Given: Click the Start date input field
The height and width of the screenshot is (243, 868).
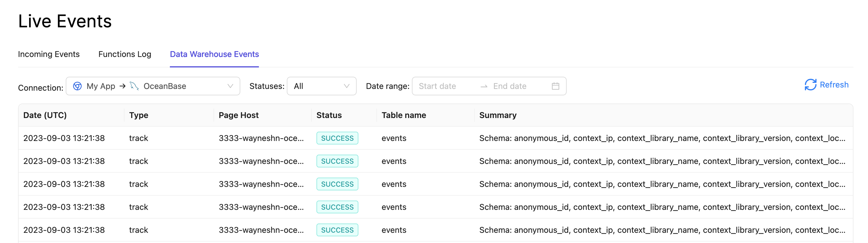Looking at the screenshot, I should tap(445, 86).
